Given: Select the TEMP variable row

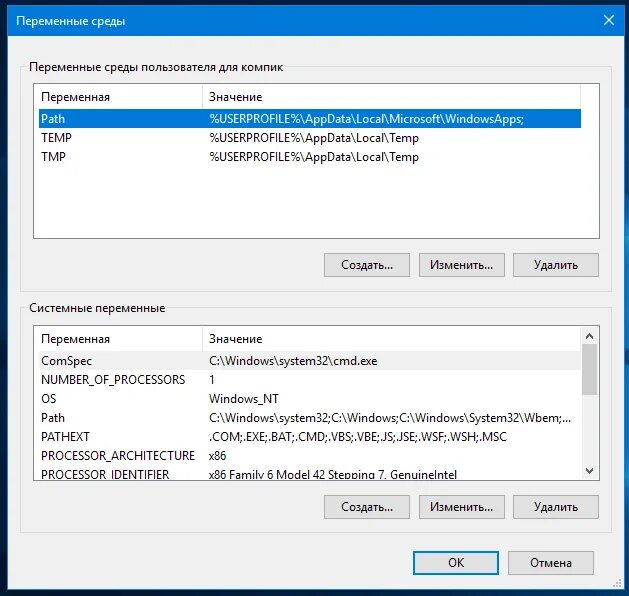Looking at the screenshot, I should (310, 138).
